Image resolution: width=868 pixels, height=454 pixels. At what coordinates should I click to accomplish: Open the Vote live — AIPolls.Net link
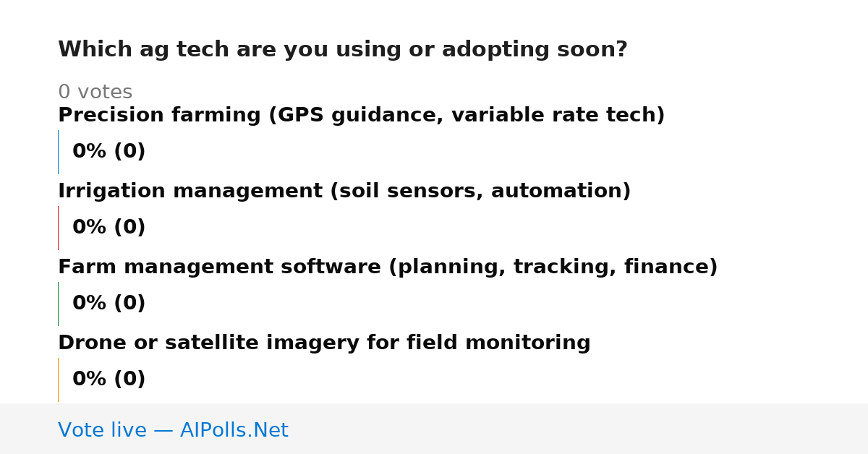(x=173, y=431)
